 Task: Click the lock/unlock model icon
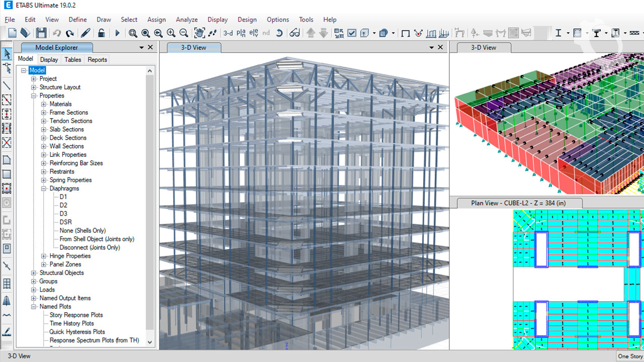click(x=101, y=33)
